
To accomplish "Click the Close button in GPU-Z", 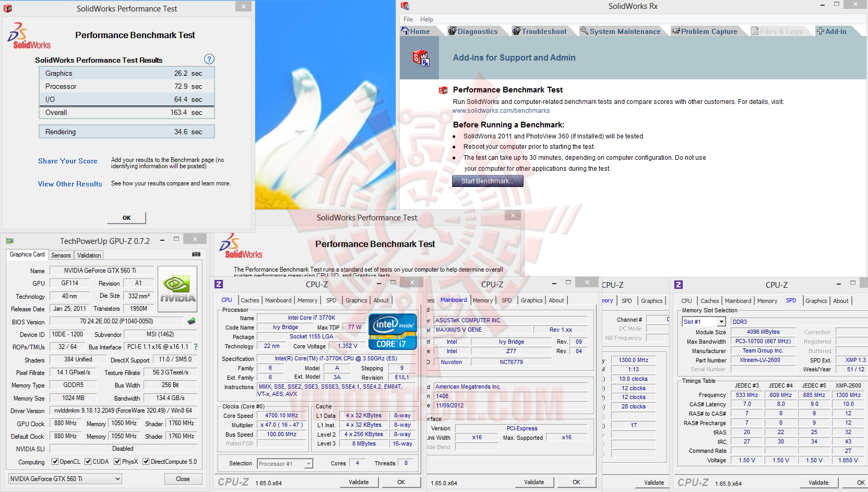I will [x=183, y=479].
